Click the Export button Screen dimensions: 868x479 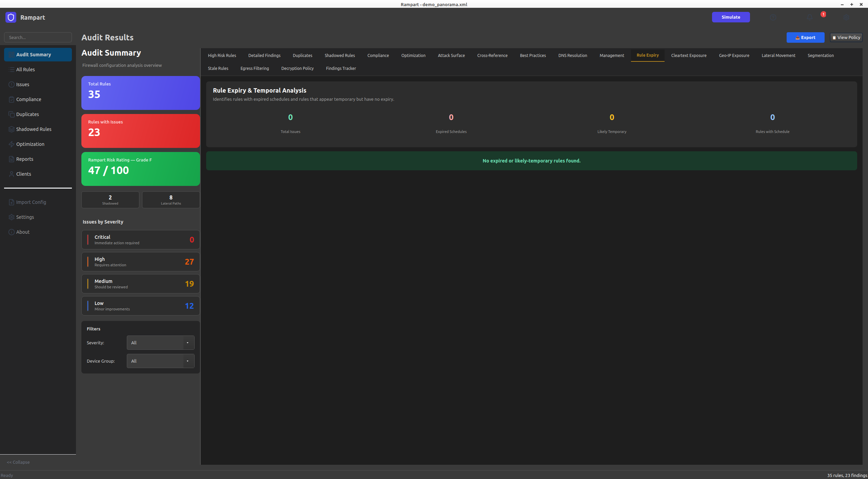click(805, 37)
